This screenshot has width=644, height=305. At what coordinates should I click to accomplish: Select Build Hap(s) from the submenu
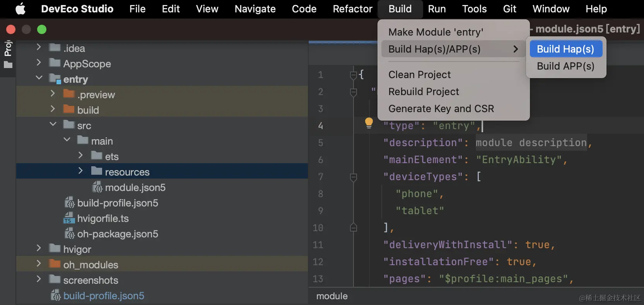(x=565, y=49)
